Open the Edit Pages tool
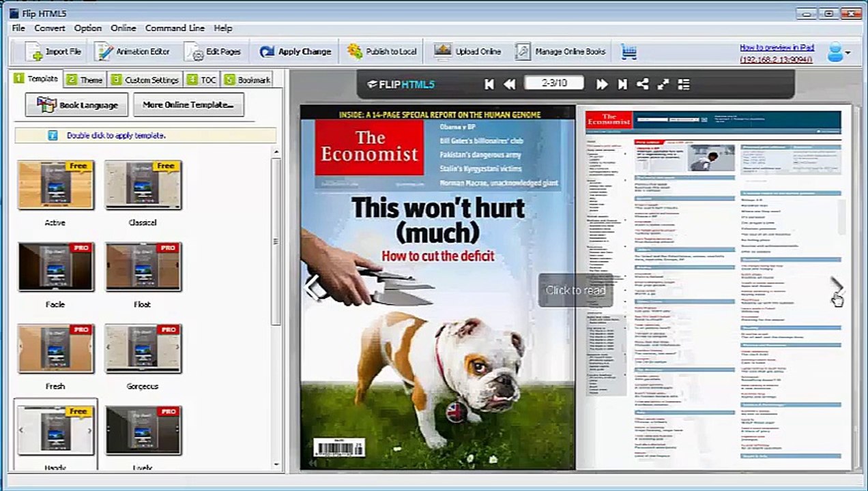Viewport: 868px width, 491px height. [x=214, y=51]
